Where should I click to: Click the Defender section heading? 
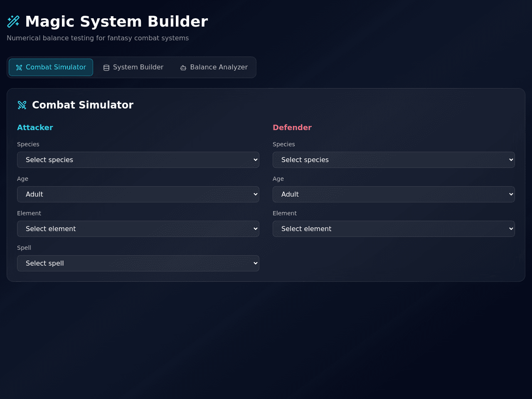(x=292, y=128)
